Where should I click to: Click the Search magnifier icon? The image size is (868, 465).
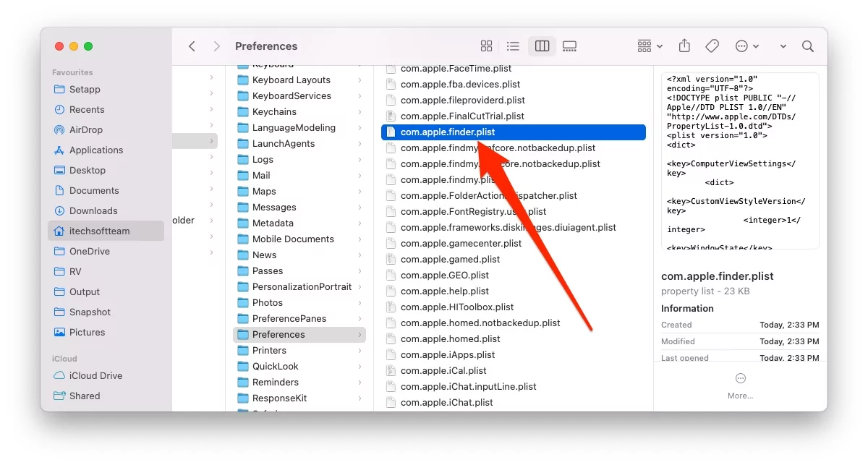pos(808,46)
